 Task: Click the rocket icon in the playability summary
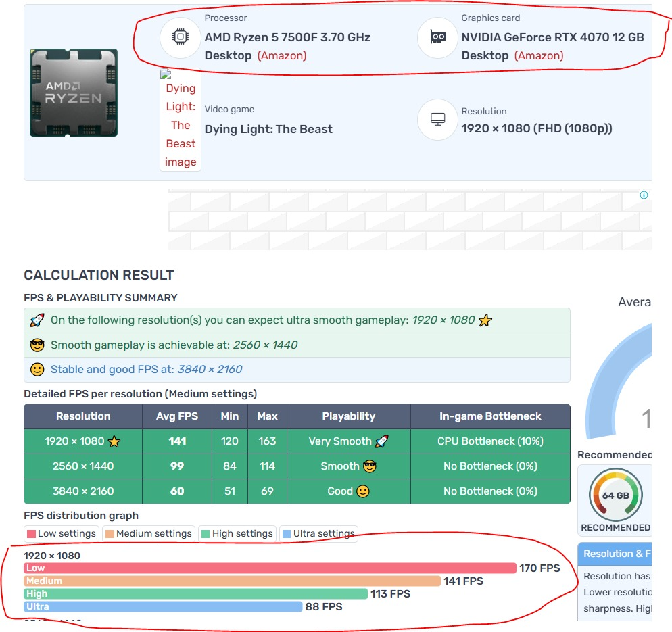point(37,320)
